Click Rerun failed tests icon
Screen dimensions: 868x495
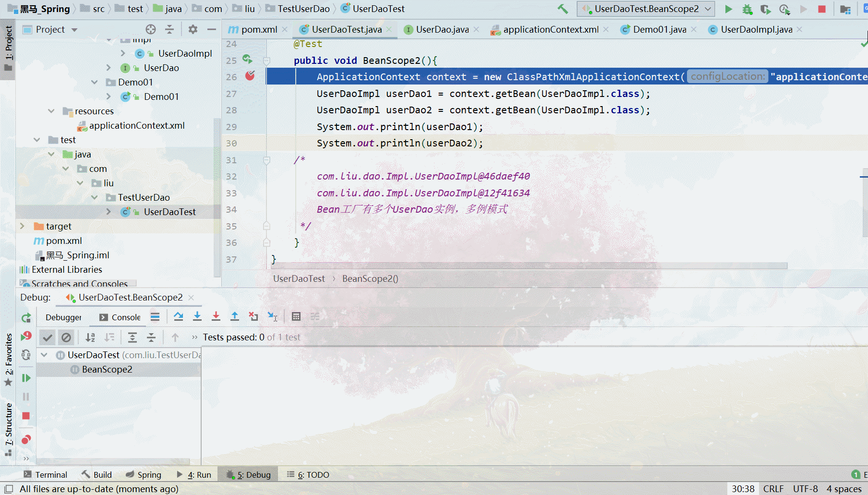coord(26,336)
